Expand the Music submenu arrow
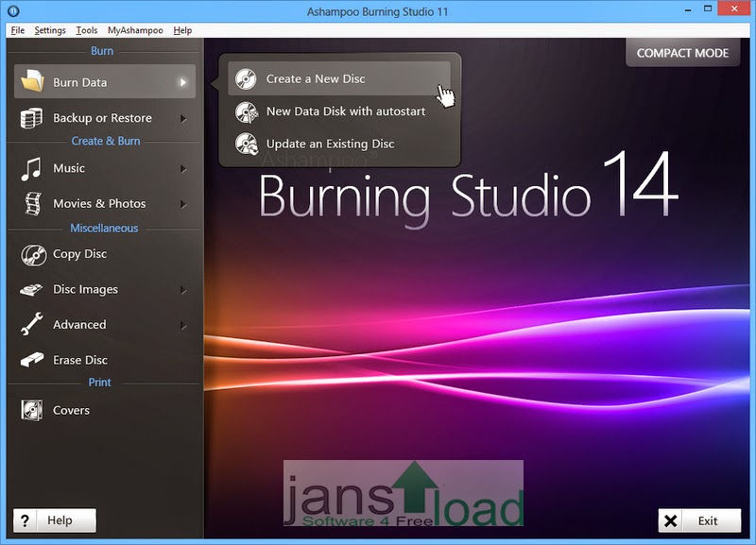Image resolution: width=756 pixels, height=545 pixels. coord(183,169)
